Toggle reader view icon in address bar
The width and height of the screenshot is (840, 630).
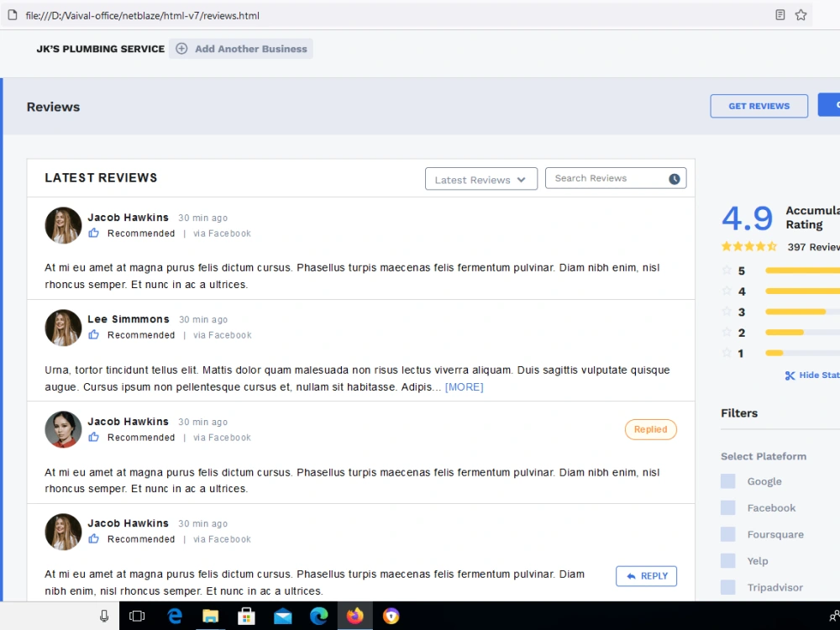coord(780,15)
